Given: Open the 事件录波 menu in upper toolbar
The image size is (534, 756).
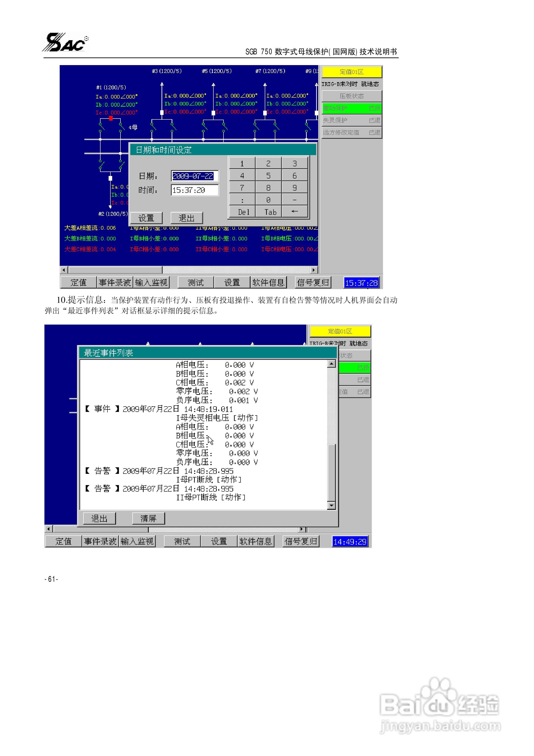Looking at the screenshot, I should tap(115, 283).
